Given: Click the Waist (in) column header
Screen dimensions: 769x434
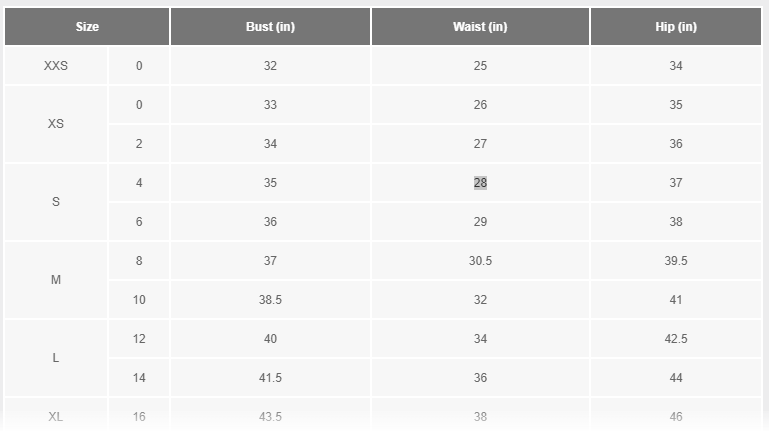Looking at the screenshot, I should (480, 26).
